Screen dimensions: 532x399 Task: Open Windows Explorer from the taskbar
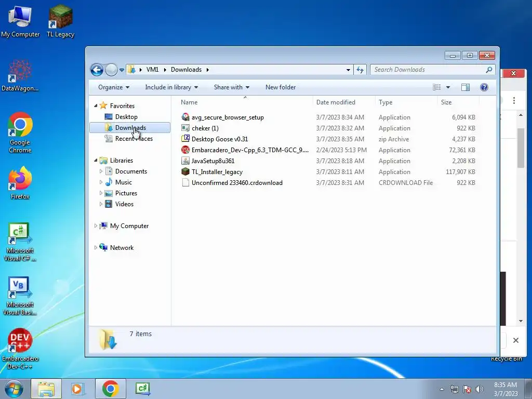point(46,389)
